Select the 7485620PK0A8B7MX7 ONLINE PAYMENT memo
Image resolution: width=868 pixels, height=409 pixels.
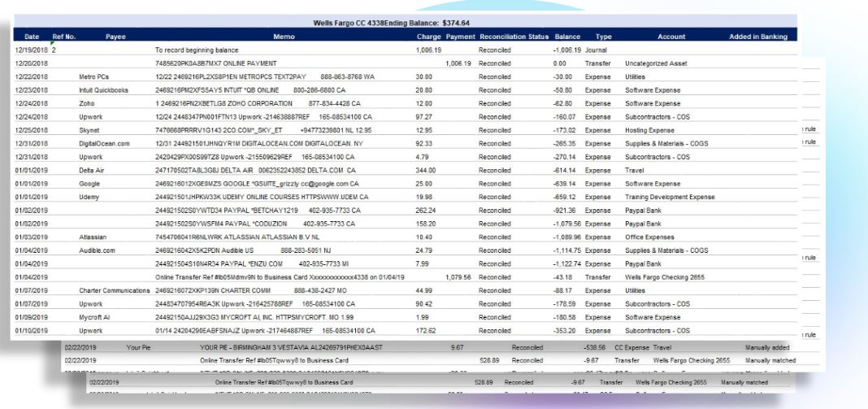coord(216,63)
